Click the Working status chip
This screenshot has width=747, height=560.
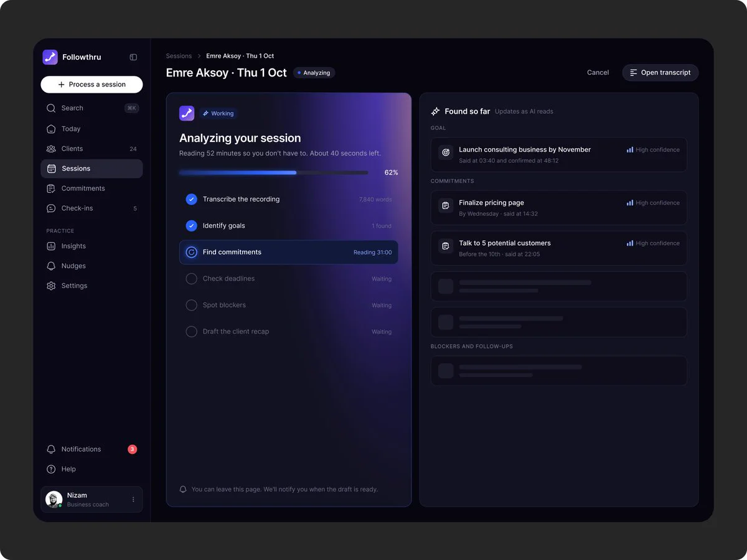[218, 113]
